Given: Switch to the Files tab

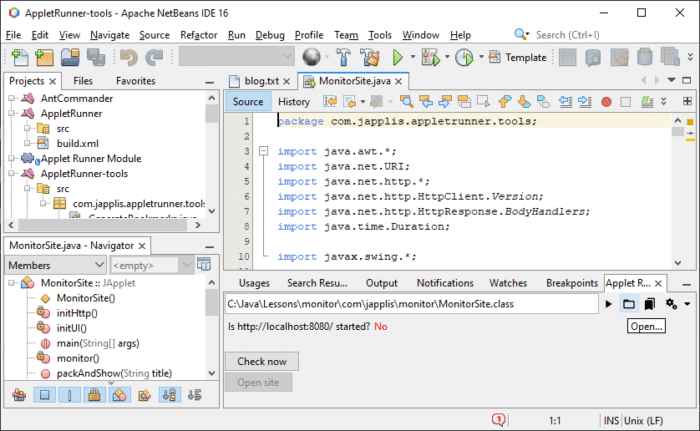Looking at the screenshot, I should click(x=83, y=81).
